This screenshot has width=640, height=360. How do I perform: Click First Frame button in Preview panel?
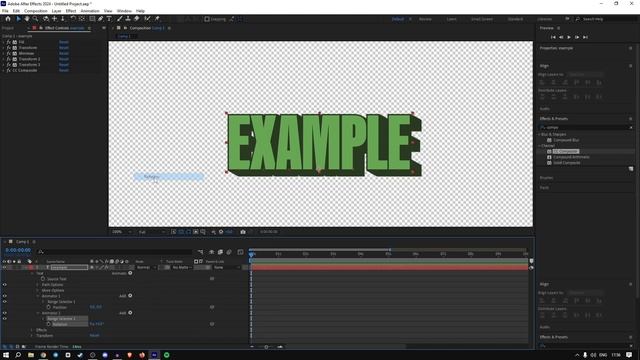pyautogui.click(x=553, y=37)
